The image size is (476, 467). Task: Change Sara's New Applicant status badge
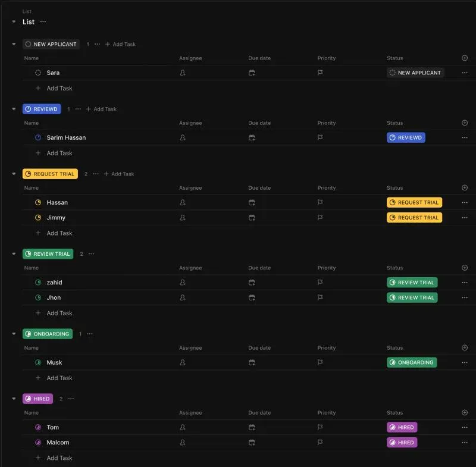point(415,73)
